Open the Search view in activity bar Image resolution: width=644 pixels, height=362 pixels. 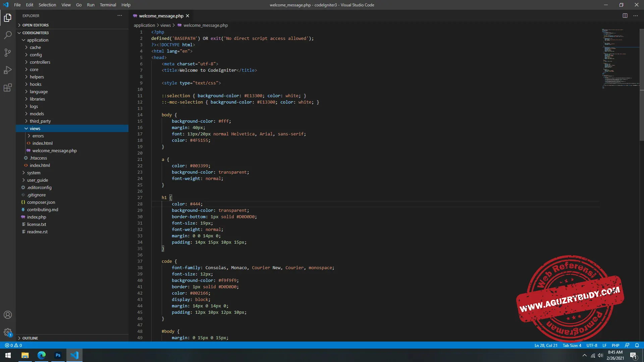(8, 35)
